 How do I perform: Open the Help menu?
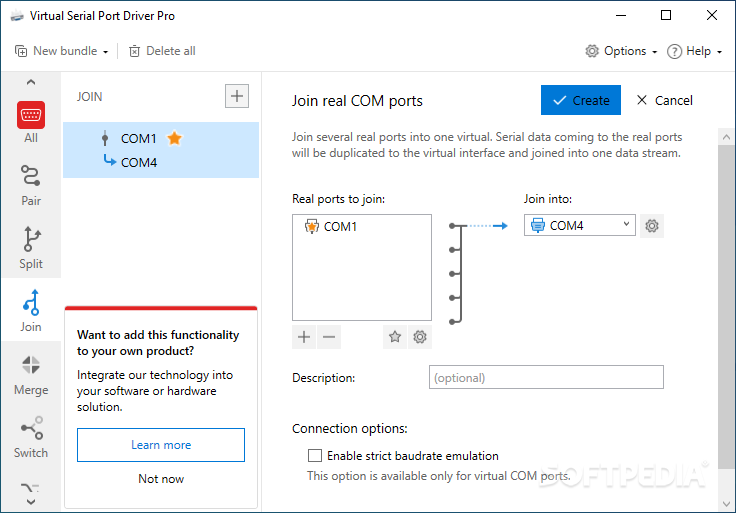tap(694, 51)
